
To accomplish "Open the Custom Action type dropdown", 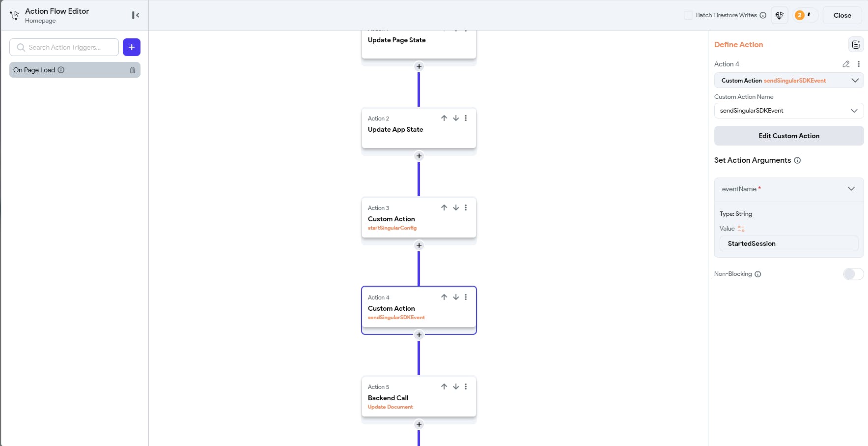I will click(788, 81).
